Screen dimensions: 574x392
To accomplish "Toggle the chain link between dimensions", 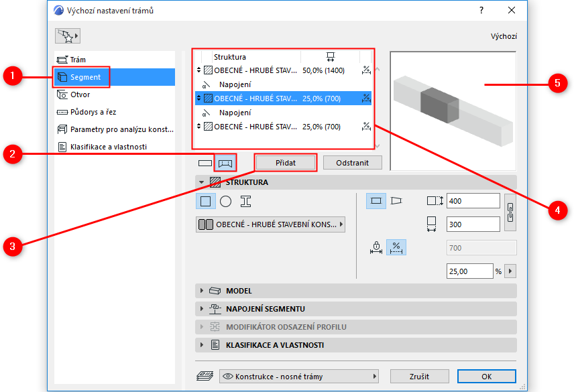I will pos(510,212).
